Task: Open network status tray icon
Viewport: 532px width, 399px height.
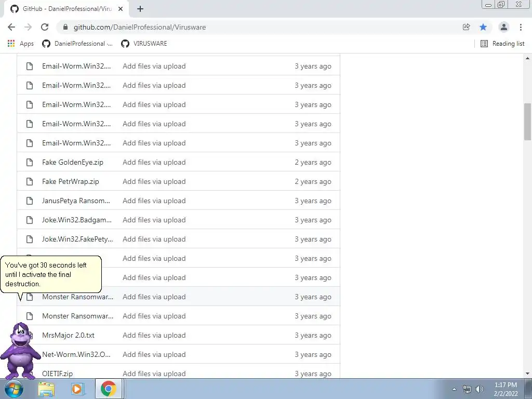Action: pos(467,389)
